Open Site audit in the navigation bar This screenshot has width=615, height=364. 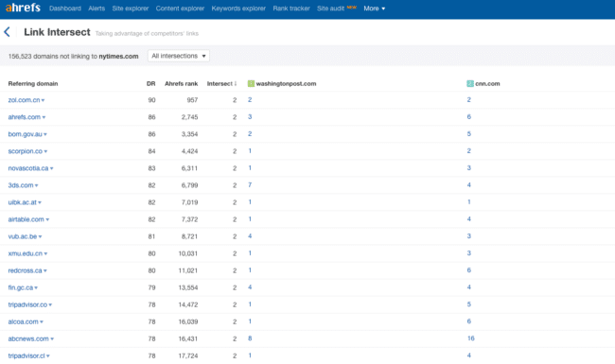click(330, 9)
